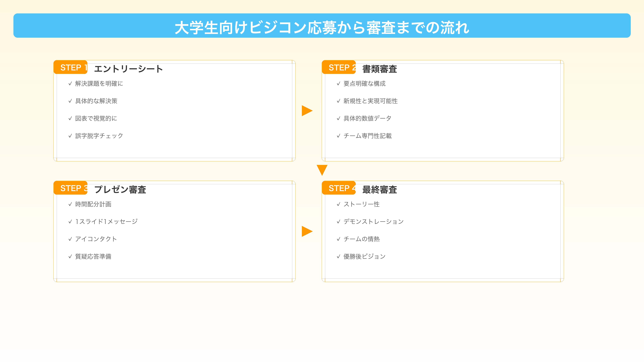Click the blue title banner 大学生向けビジコン応募から審査までの流れ
The height and width of the screenshot is (362, 644).
[322, 26]
